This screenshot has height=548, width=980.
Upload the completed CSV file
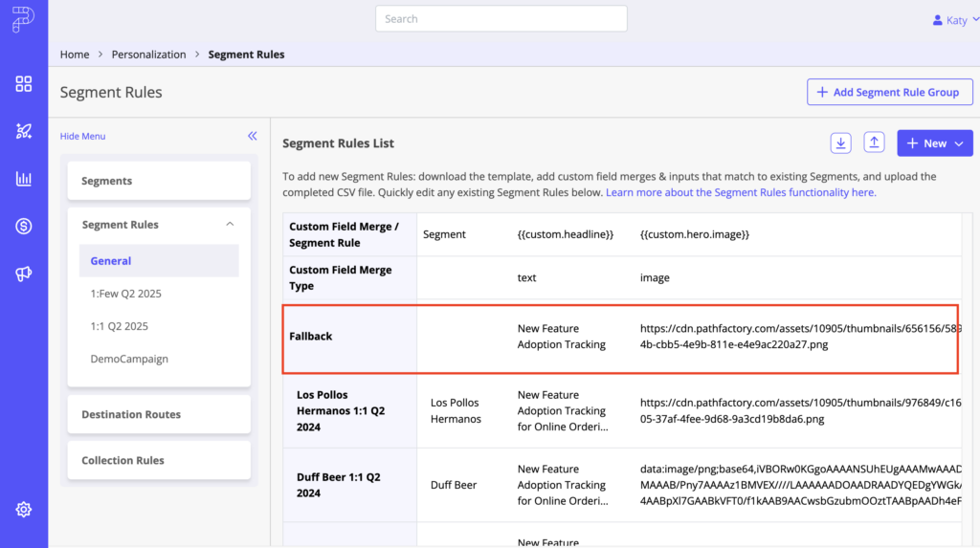[874, 143]
